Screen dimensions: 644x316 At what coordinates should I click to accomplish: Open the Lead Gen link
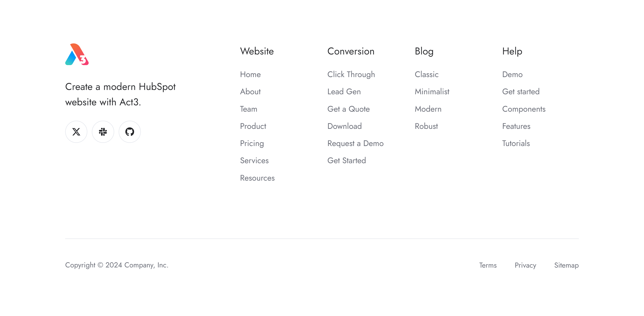click(x=344, y=92)
